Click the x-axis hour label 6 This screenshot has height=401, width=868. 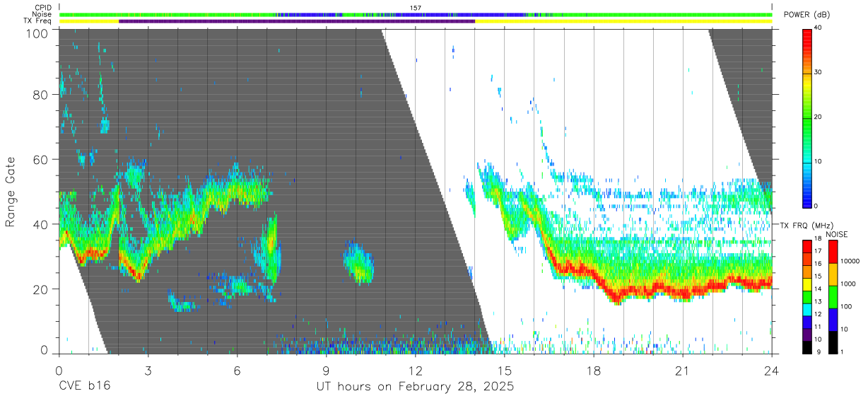[x=237, y=371]
